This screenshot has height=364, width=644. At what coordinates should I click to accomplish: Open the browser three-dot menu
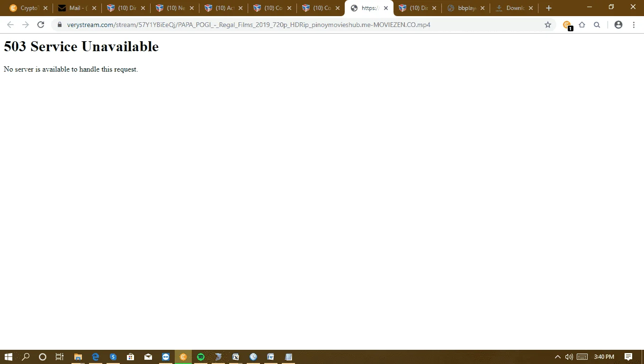pos(634,25)
